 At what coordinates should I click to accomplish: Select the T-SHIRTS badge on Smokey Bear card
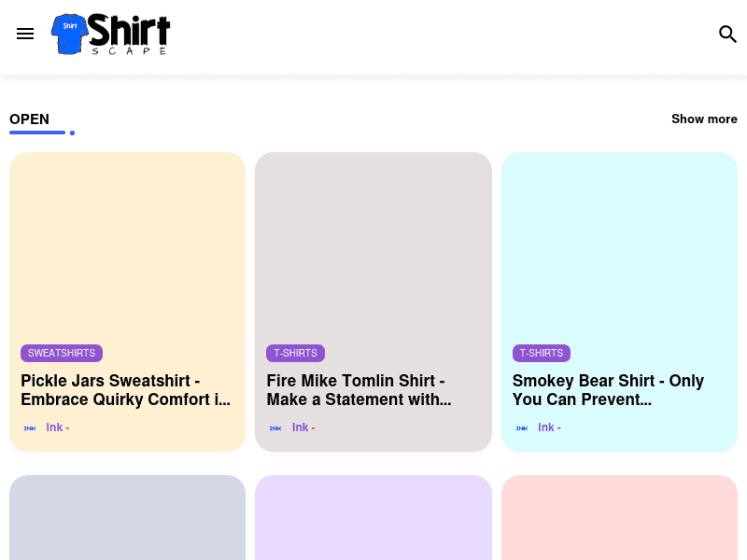[542, 353]
